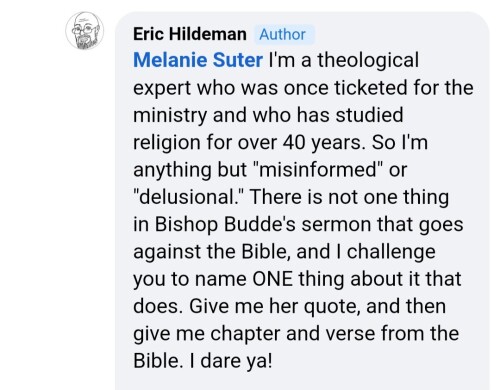Click the capitalized word "ONE" in comment
500x390 pixels.
pos(272,279)
